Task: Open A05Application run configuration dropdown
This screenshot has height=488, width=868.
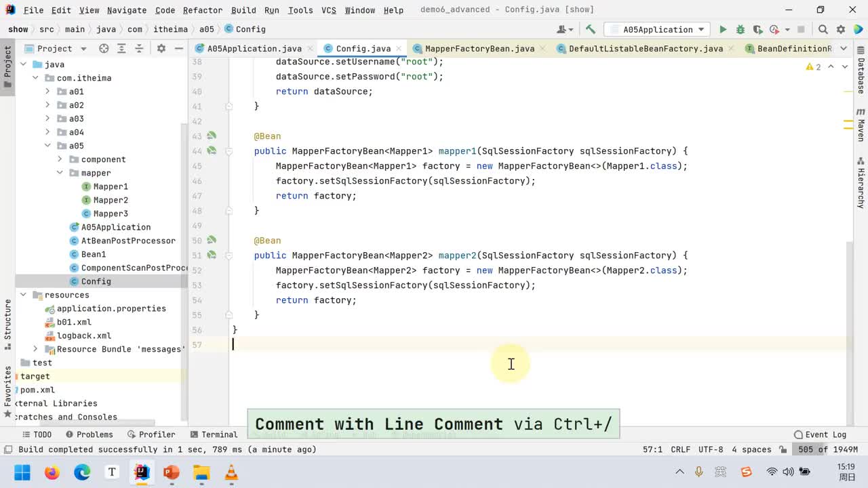Action: tap(658, 29)
